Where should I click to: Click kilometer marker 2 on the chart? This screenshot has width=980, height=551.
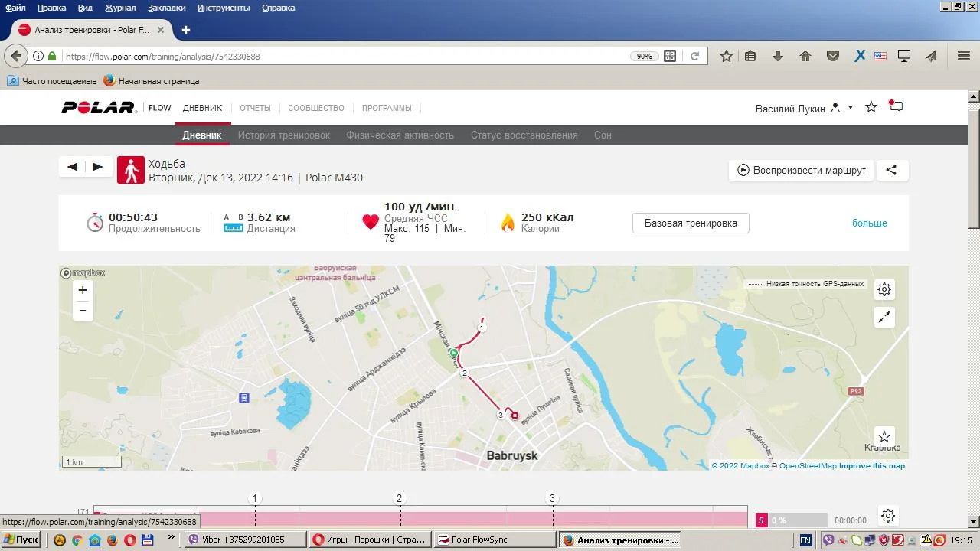399,498
